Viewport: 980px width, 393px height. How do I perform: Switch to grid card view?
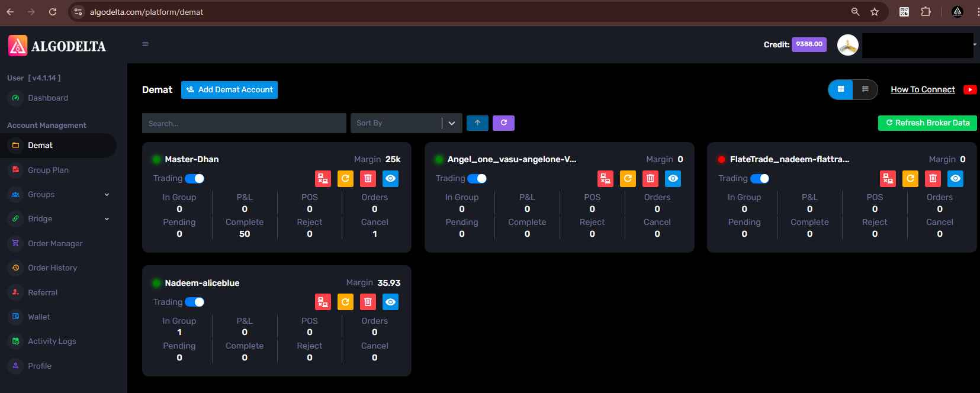(840, 89)
